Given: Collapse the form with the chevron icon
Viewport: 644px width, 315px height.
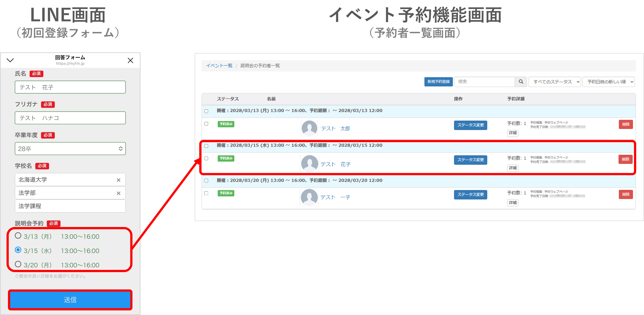Looking at the screenshot, I should 10,60.
